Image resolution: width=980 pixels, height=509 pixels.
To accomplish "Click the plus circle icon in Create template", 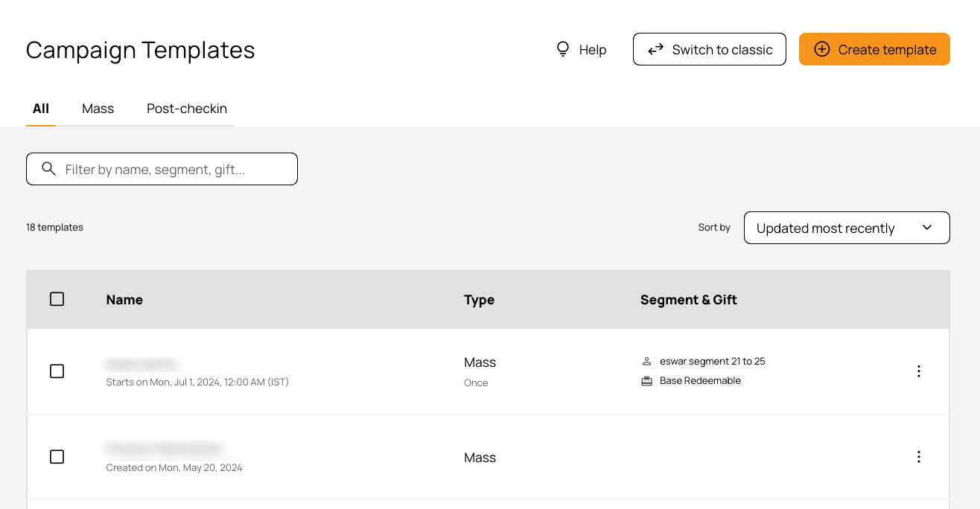I will [821, 49].
